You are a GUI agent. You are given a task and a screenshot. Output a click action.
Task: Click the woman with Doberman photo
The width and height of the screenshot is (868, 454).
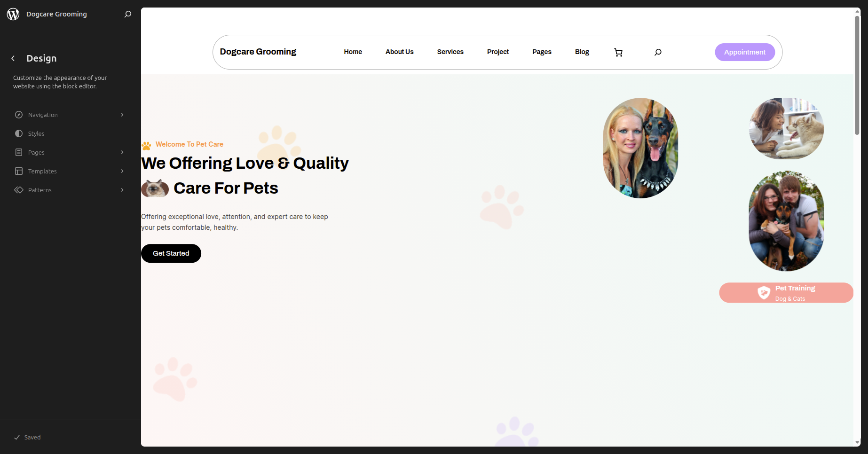[640, 148]
